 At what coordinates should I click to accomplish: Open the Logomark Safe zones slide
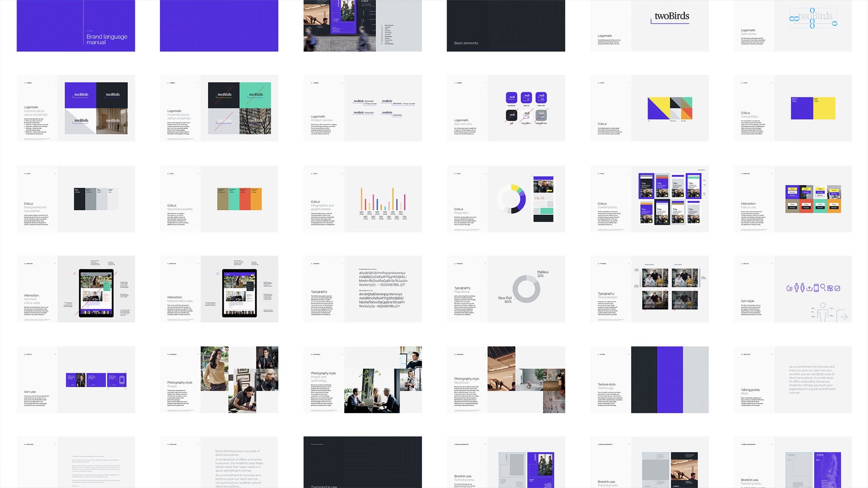click(x=793, y=26)
